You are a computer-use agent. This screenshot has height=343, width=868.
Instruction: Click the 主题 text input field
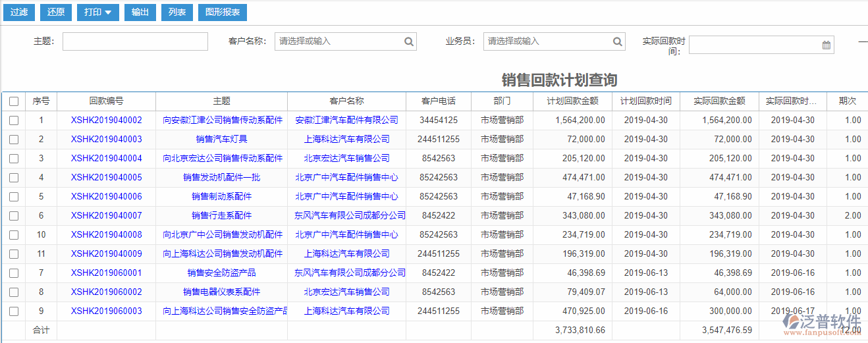pos(135,41)
